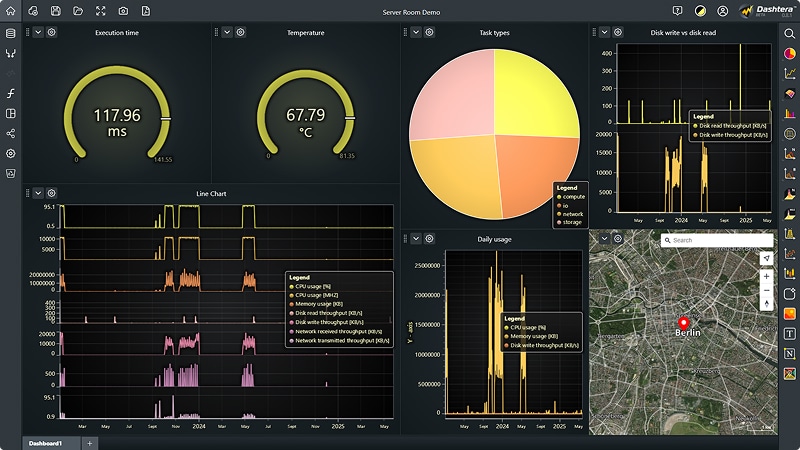Switch to the Dashboard1 tab
Image resolution: width=800 pixels, height=450 pixels.
coord(46,442)
